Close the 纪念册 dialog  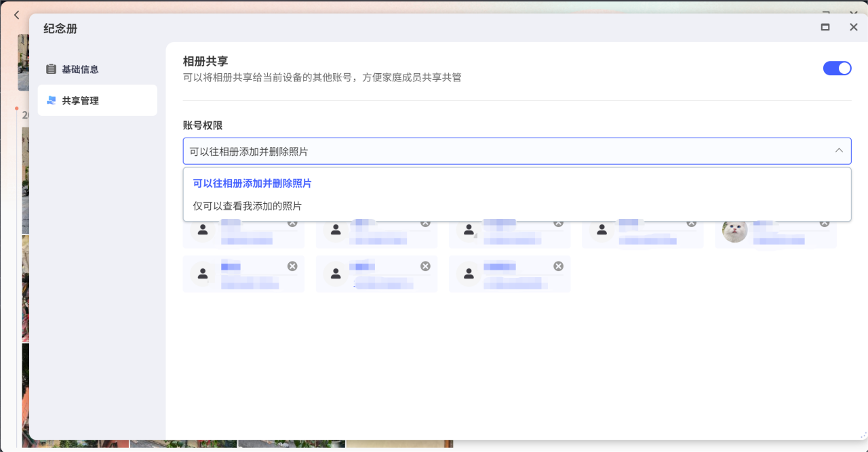pos(854,27)
